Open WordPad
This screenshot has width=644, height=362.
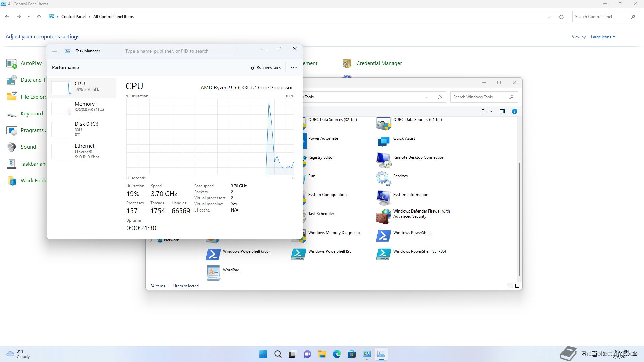[223, 273]
